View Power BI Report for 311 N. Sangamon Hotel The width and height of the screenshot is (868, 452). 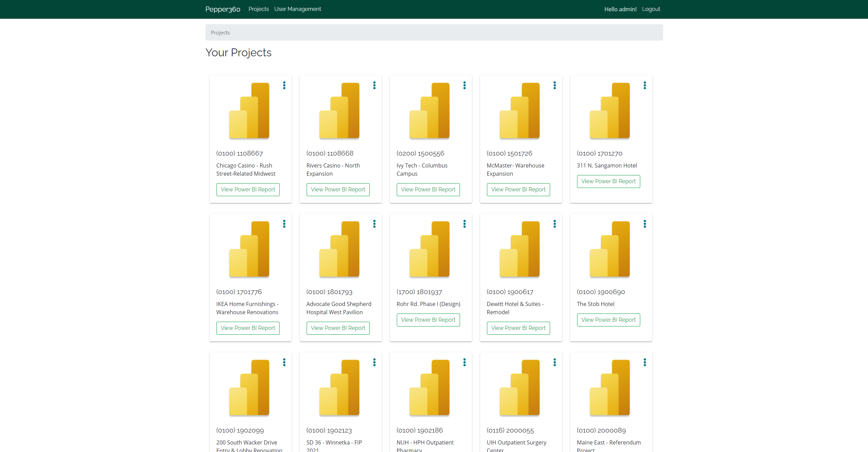tap(608, 181)
